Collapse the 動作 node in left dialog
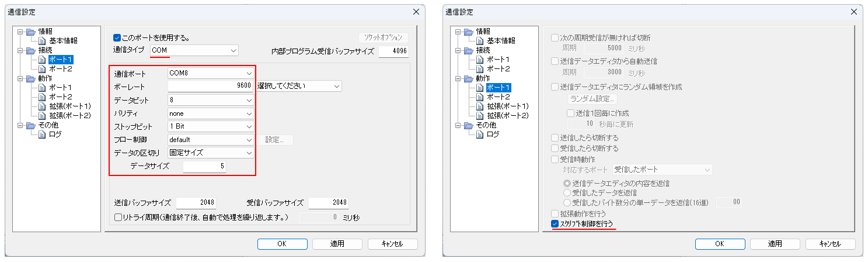This screenshot has width=868, height=262. point(20,78)
